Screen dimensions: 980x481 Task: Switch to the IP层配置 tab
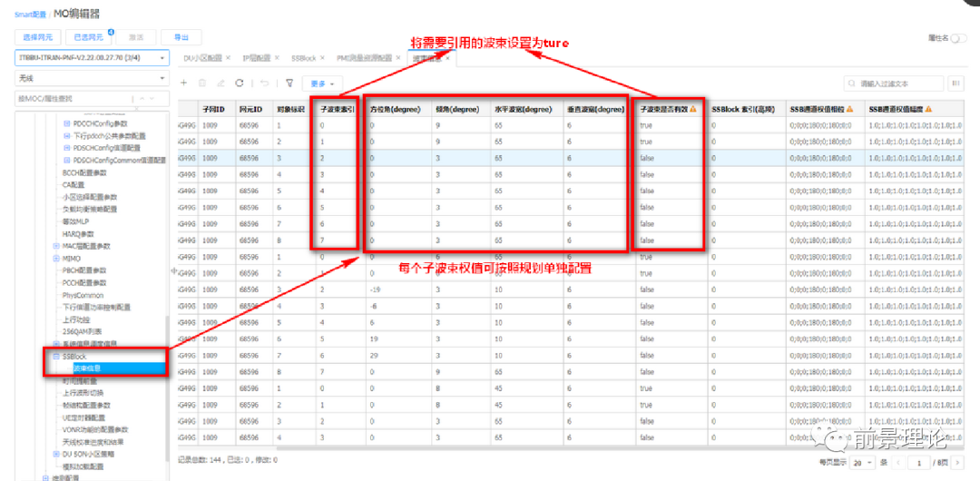tap(257, 58)
